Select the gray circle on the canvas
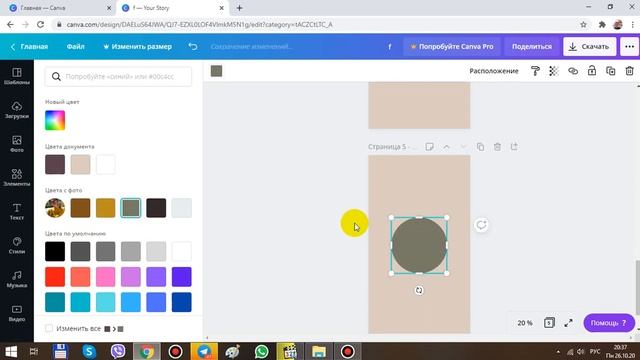Screen dimensions: 640x360 pos(419,245)
